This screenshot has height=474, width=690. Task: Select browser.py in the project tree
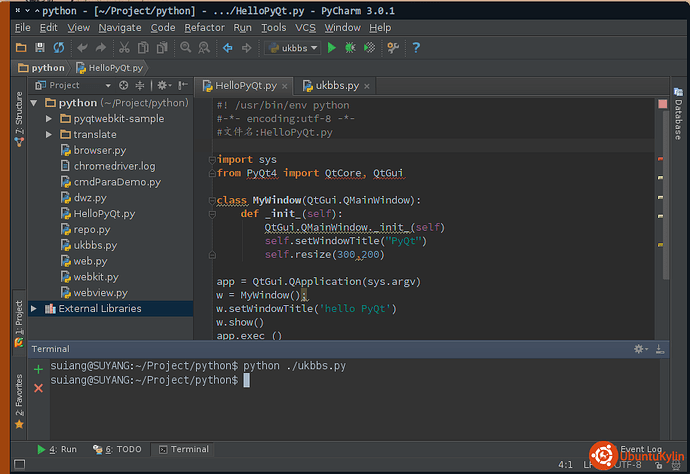pyautogui.click(x=99, y=150)
